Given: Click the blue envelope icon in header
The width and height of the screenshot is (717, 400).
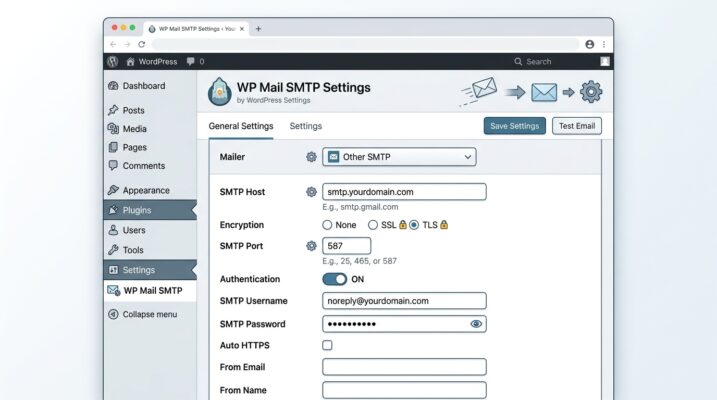Looking at the screenshot, I should tap(544, 92).
